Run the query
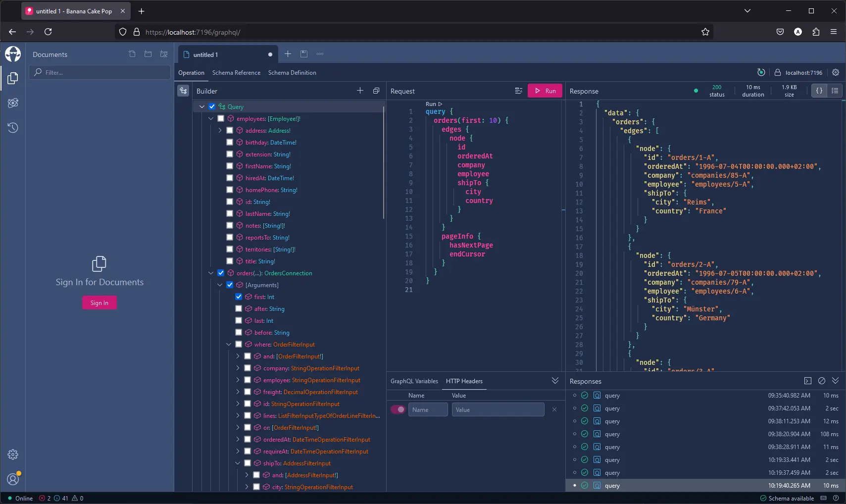 coord(545,91)
